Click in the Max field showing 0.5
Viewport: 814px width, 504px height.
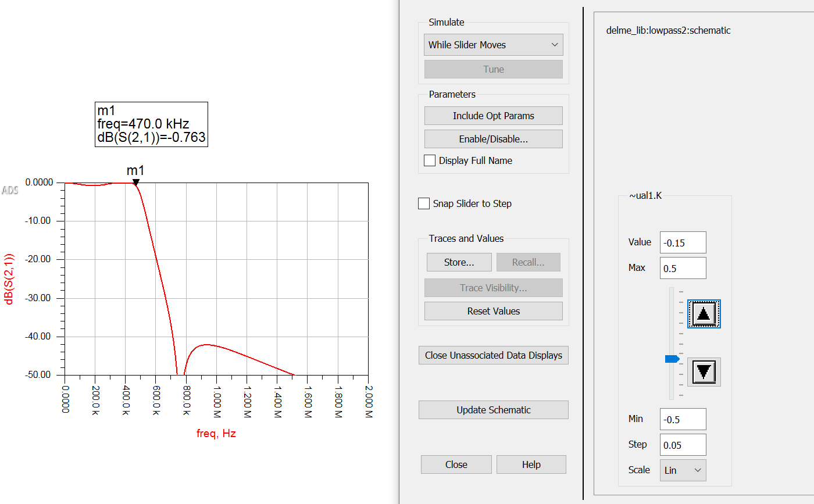tap(683, 268)
